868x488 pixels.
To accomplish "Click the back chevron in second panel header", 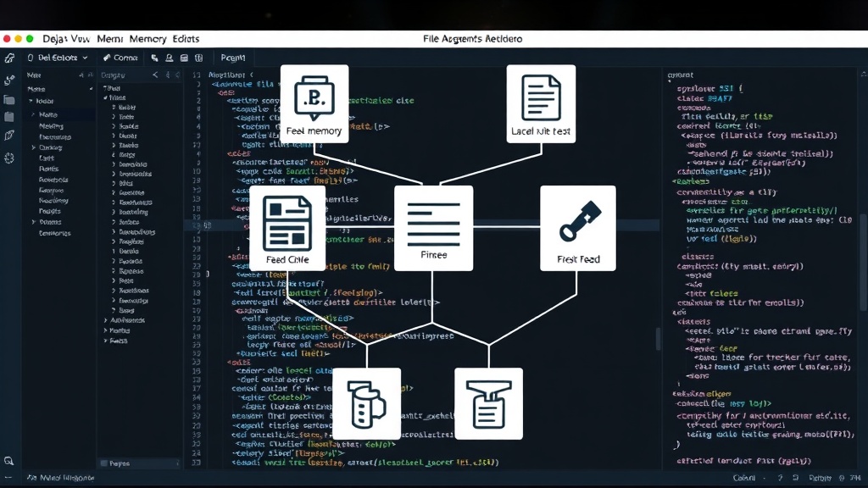I will click(x=155, y=75).
